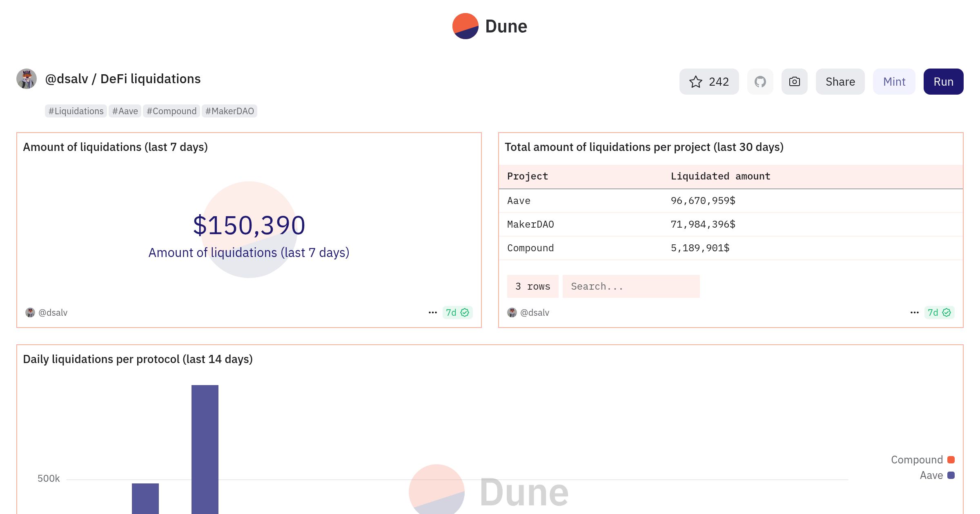Click the $150,390 counter value
Viewport: 980px width, 514px height.
click(x=249, y=225)
